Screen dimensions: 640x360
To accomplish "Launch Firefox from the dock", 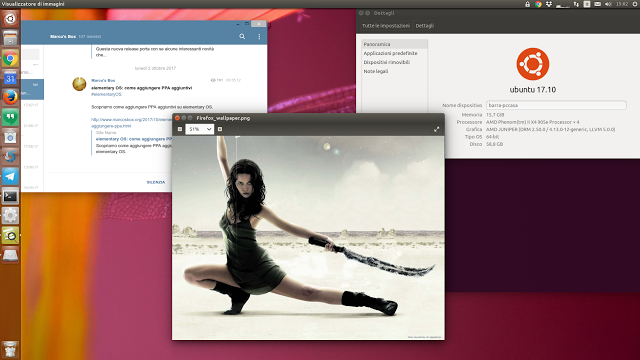I will [10, 97].
